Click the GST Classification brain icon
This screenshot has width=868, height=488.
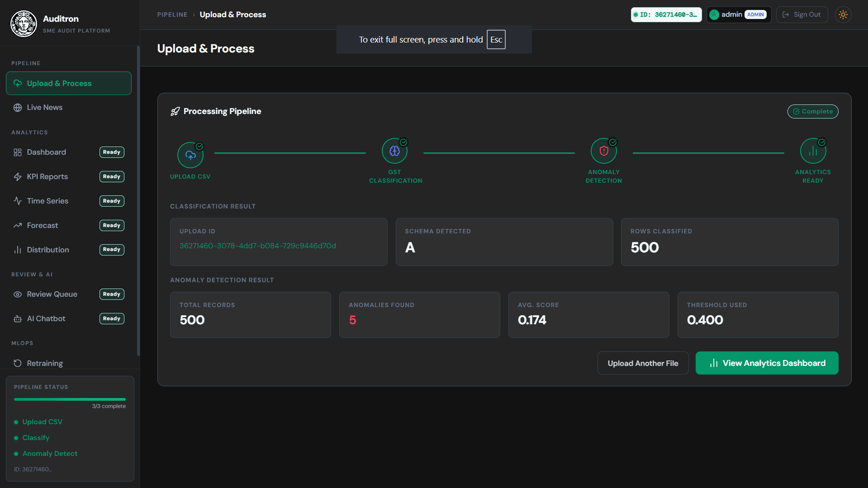395,151
